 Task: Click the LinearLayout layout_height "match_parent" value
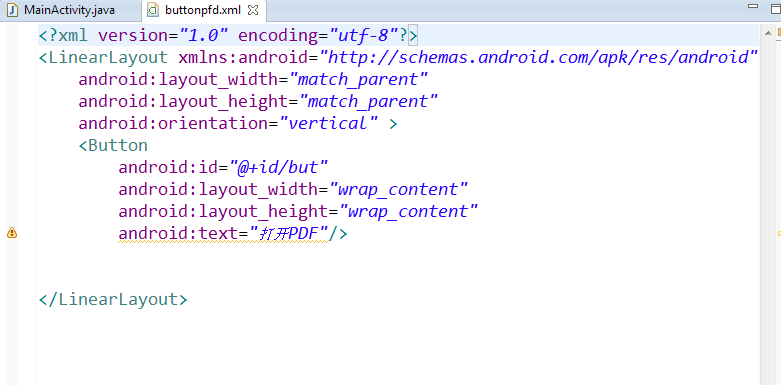click(x=368, y=102)
